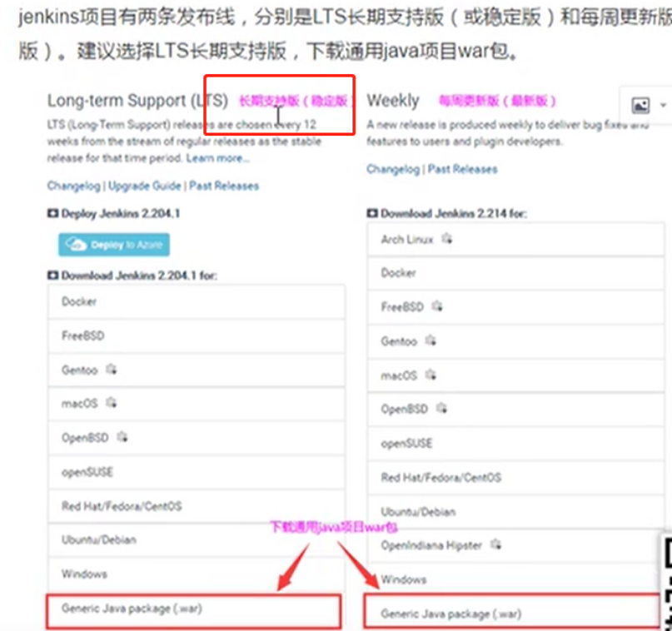The width and height of the screenshot is (672, 631).
Task: Follow the Learn more link
Action: coord(217,158)
